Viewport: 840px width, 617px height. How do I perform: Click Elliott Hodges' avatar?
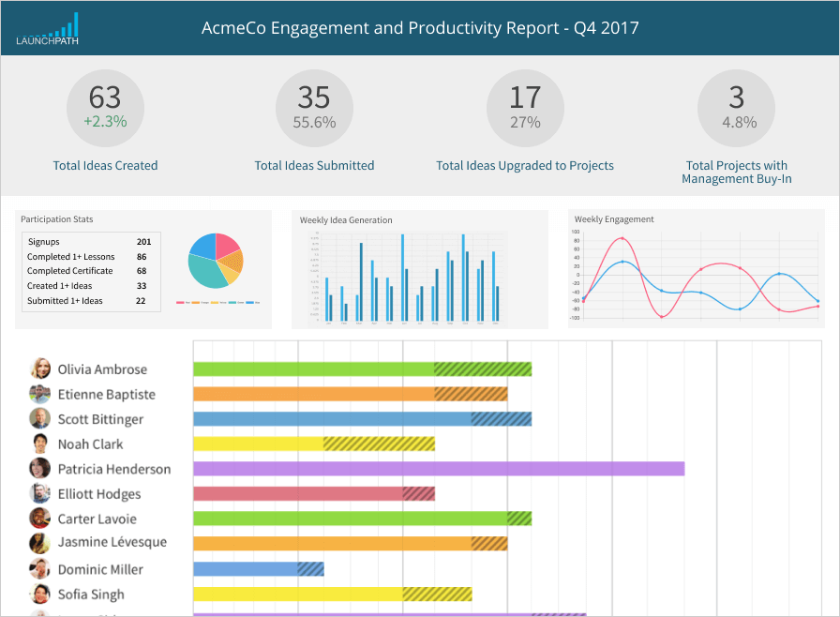39,494
